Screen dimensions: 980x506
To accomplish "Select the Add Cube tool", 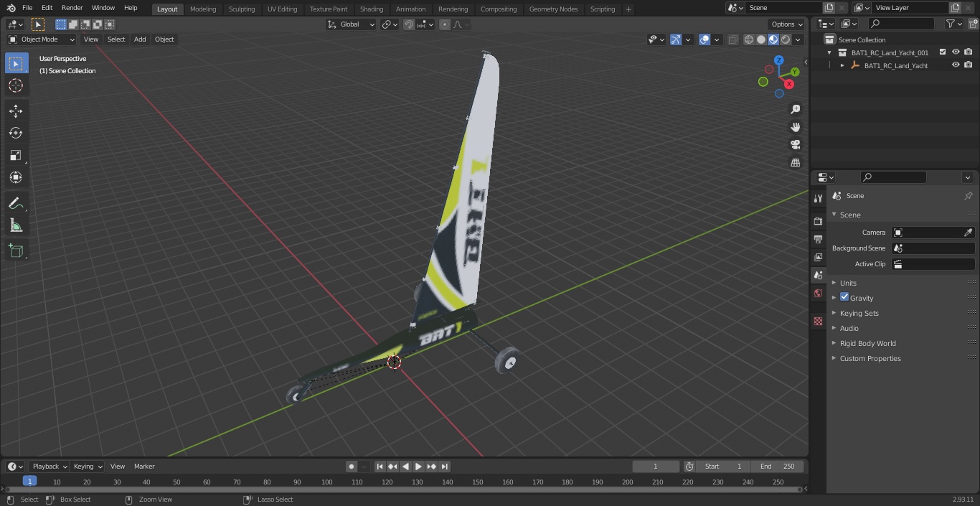I will click(x=16, y=251).
